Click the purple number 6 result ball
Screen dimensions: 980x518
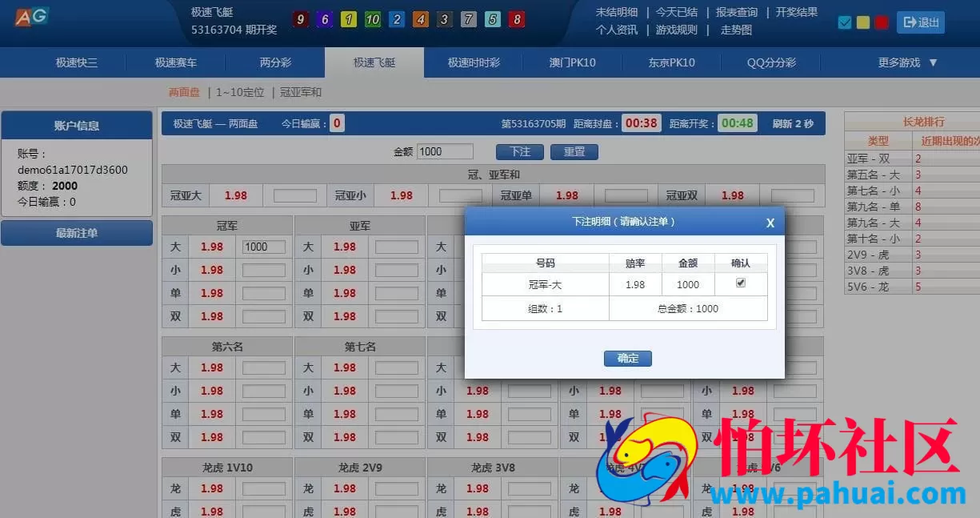pos(324,18)
